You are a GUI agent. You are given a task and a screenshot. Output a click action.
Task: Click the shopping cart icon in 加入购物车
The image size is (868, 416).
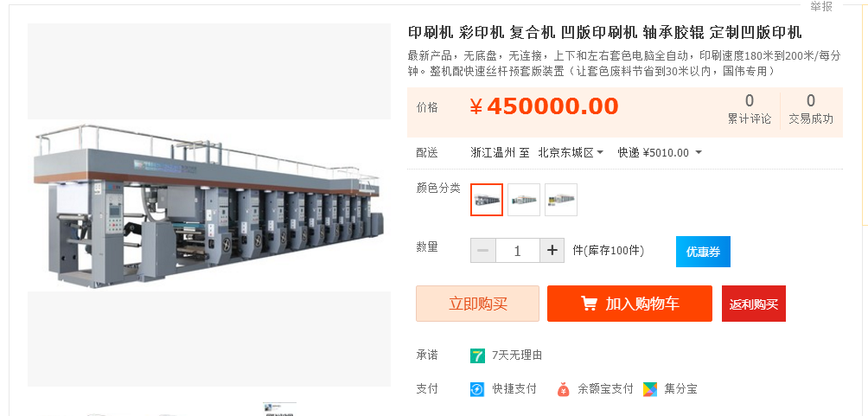coord(589,304)
